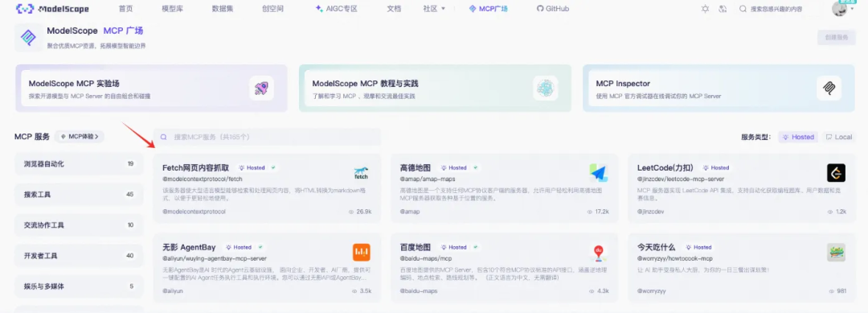Click the 百度地图 map pin logo
This screenshot has height=313, width=868.
click(599, 253)
